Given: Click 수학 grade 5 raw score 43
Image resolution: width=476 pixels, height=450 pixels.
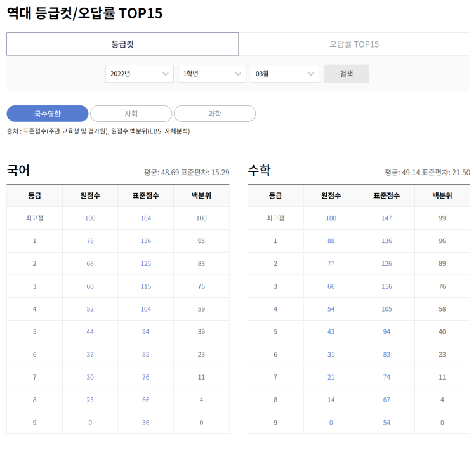Looking at the screenshot, I should tap(331, 331).
